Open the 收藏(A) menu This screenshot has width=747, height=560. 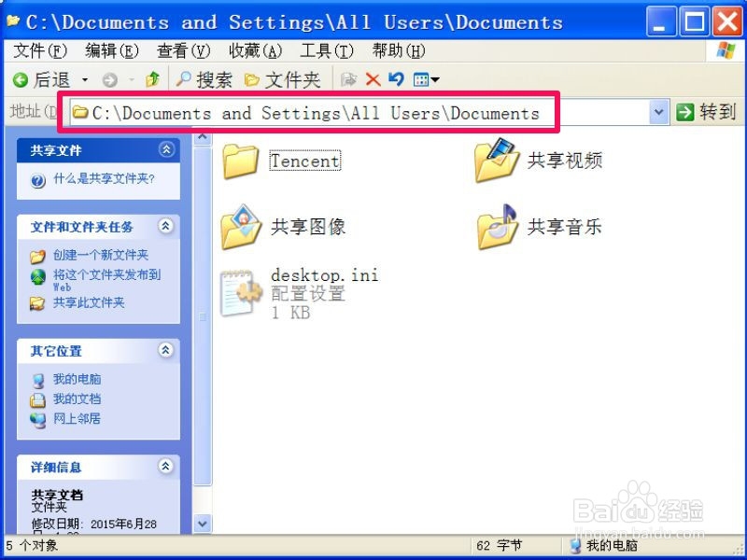click(255, 50)
